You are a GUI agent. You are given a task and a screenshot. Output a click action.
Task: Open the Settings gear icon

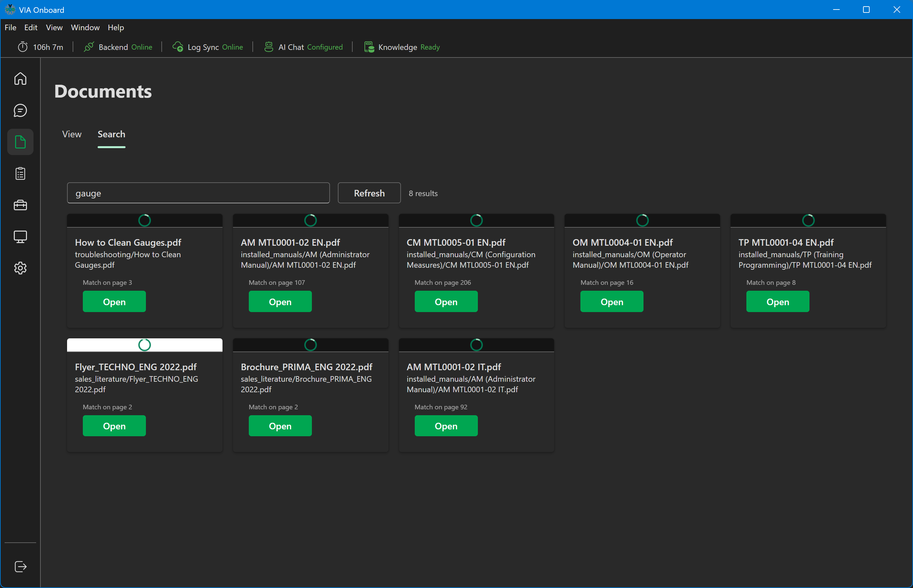(20, 268)
